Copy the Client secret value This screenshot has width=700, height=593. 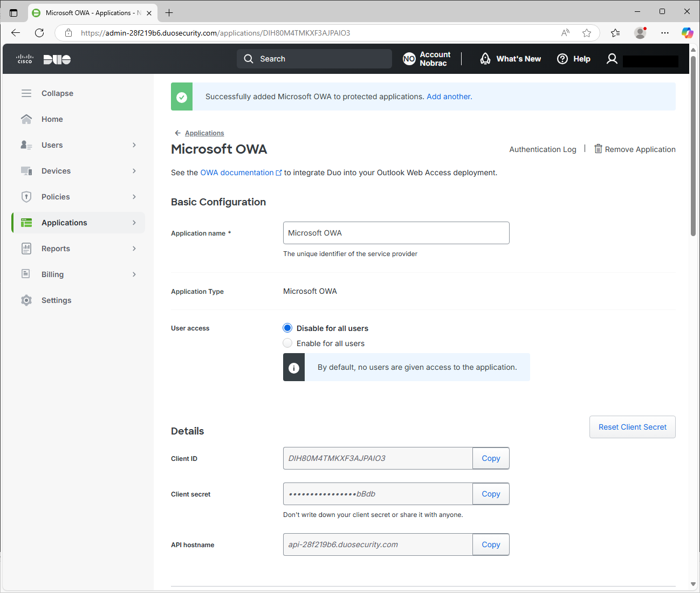491,494
